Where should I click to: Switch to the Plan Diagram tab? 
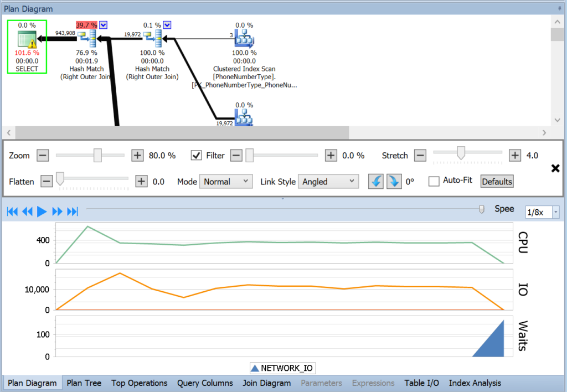(32, 383)
